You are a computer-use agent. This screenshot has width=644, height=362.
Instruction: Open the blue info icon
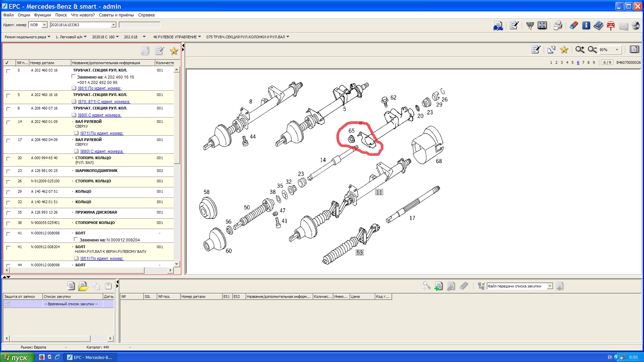click(586, 26)
